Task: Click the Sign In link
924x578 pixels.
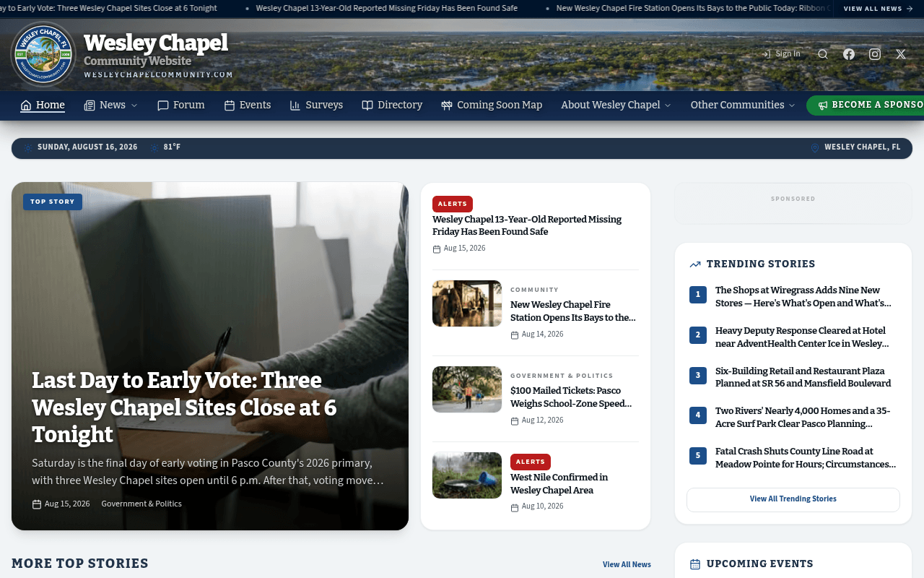Action: click(x=782, y=53)
